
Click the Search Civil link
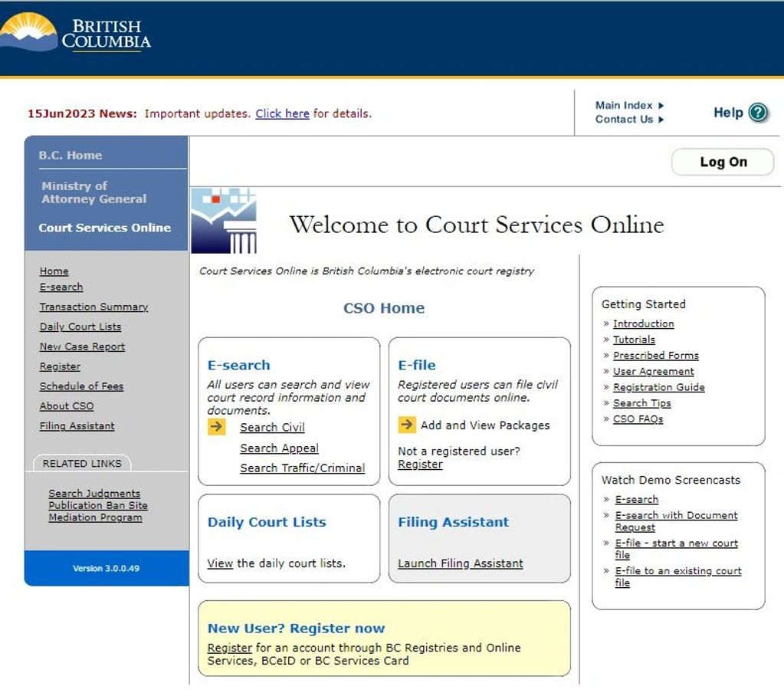coord(272,428)
